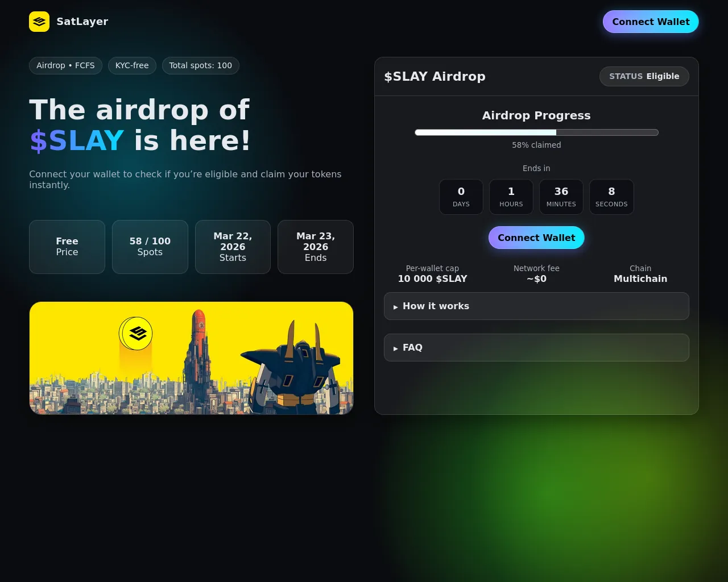Screen dimensions: 728x582
Task: Click the city and robot banner image
Action: click(191, 358)
